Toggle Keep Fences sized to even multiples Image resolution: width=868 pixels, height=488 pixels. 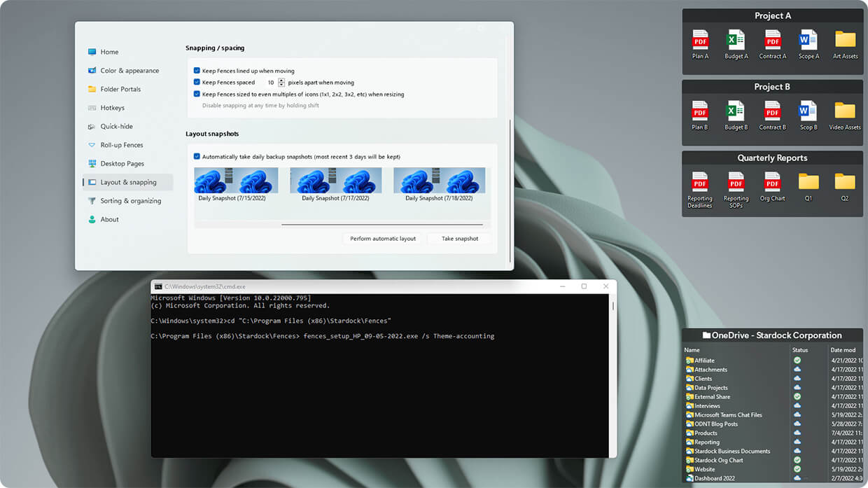pyautogui.click(x=197, y=94)
